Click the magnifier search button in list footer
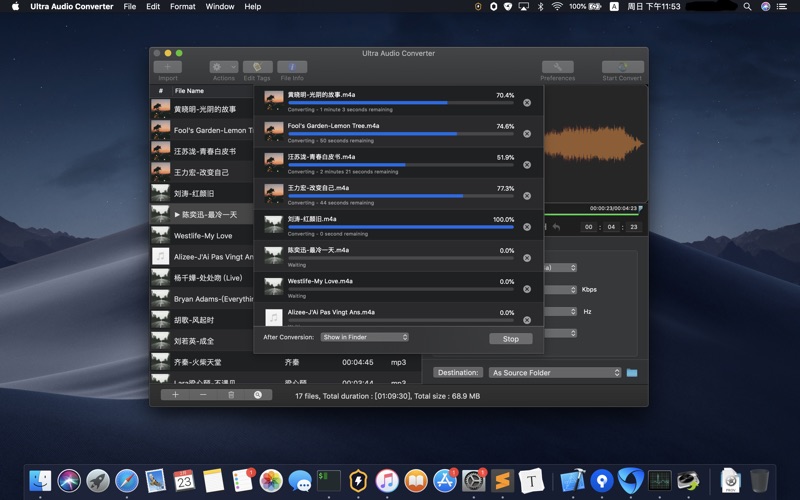Image resolution: width=800 pixels, height=500 pixels. point(258,395)
